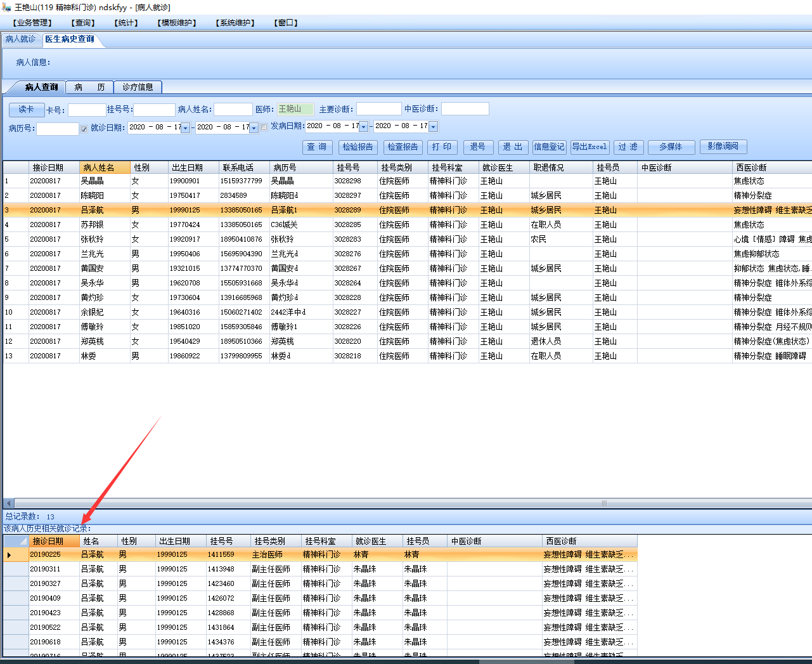The height and width of the screenshot is (664, 812).
Task: Click the 影像调阅 button
Action: point(723,146)
